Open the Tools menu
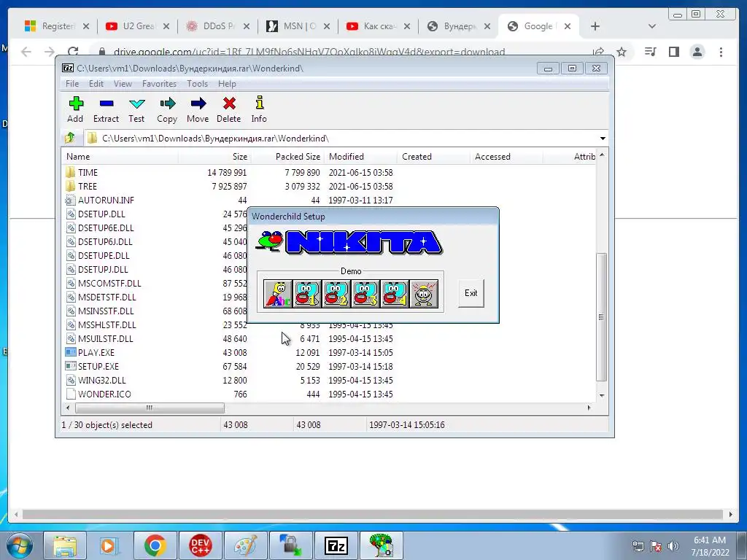The image size is (747, 560). click(197, 84)
